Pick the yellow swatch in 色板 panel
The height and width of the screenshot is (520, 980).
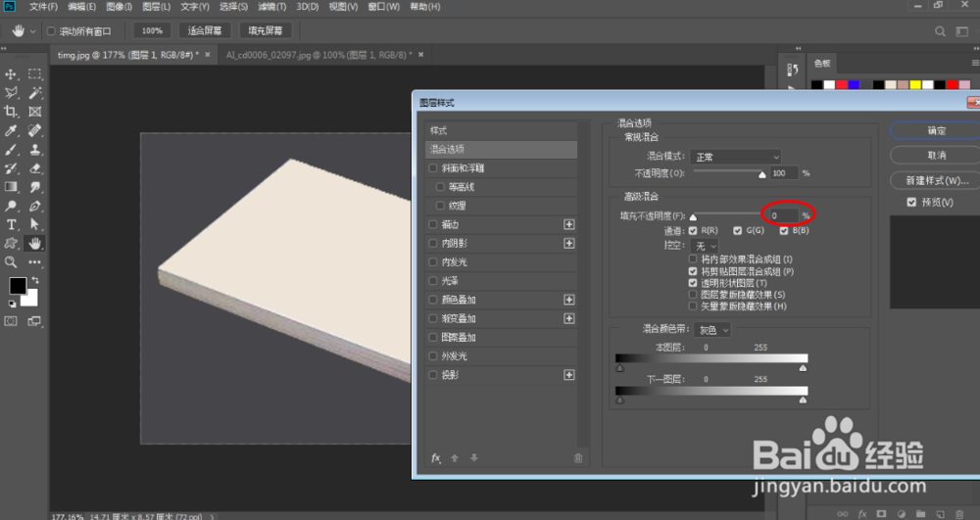point(915,84)
